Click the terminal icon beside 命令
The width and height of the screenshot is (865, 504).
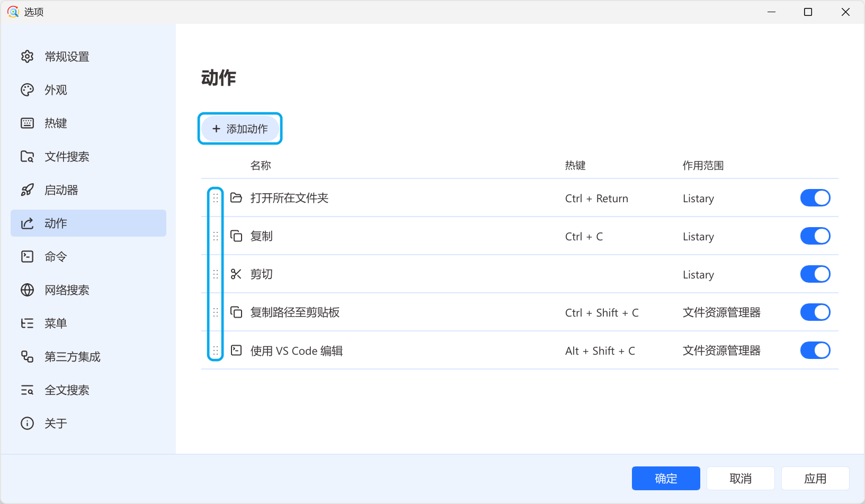(27, 257)
